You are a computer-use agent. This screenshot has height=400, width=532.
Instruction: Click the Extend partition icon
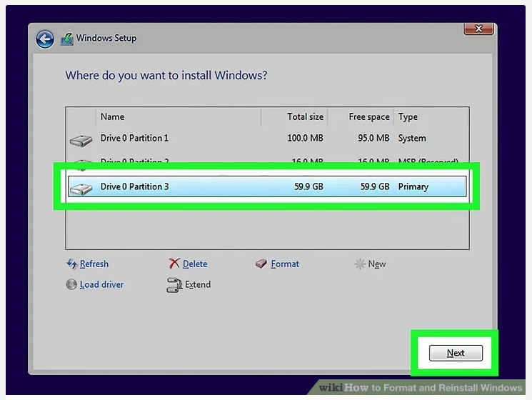click(x=174, y=285)
